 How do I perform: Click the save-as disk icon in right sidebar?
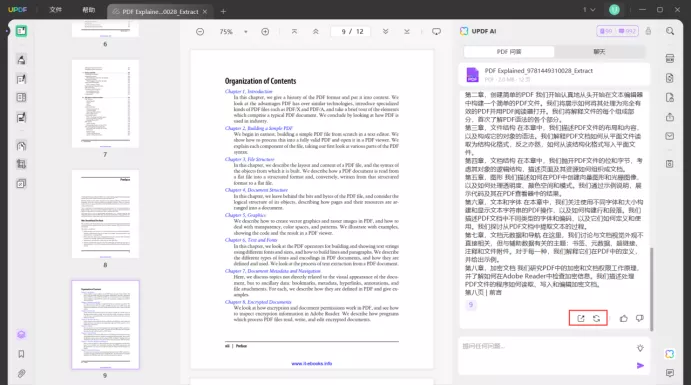coord(670,164)
